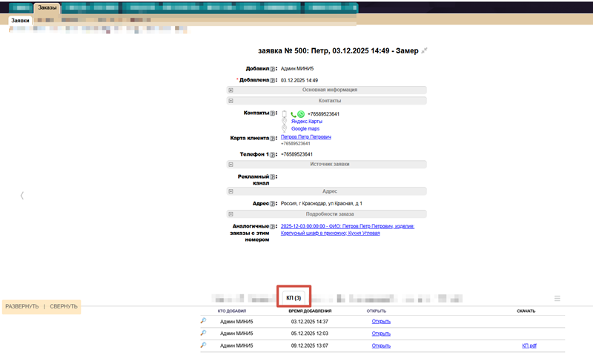This screenshot has height=364, width=593.
Task: Click magnifier icon for 03.12.2025 14:37 row
Action: pyautogui.click(x=204, y=321)
